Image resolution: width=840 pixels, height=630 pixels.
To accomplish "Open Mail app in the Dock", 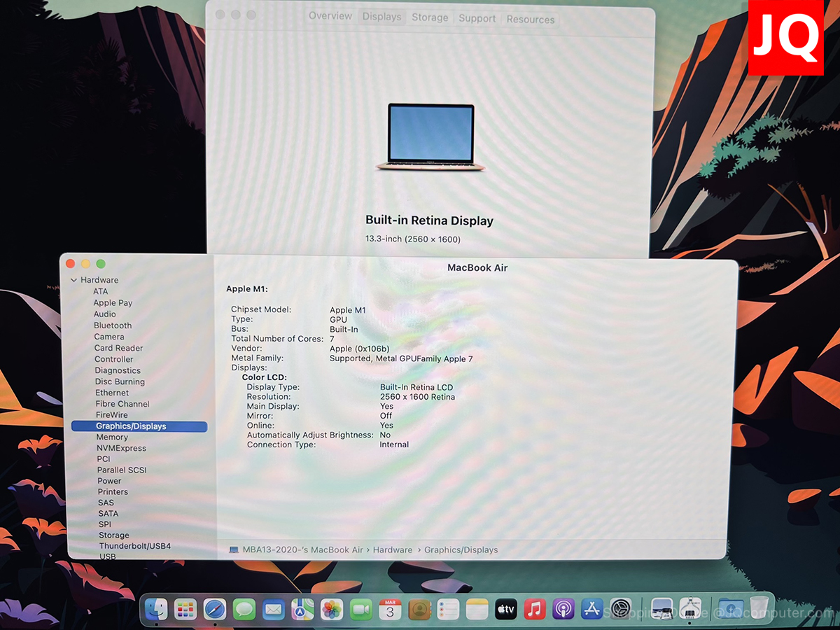I will point(273,610).
